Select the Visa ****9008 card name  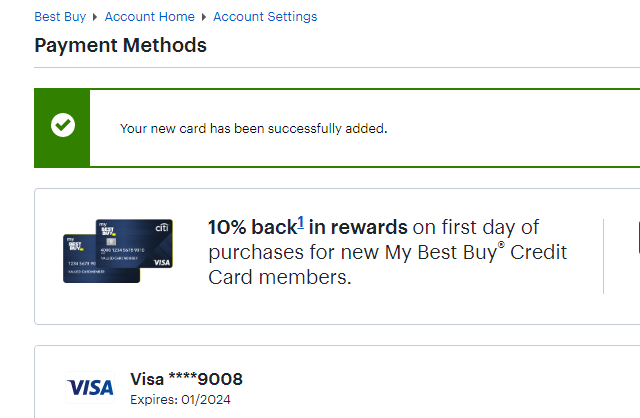click(186, 379)
